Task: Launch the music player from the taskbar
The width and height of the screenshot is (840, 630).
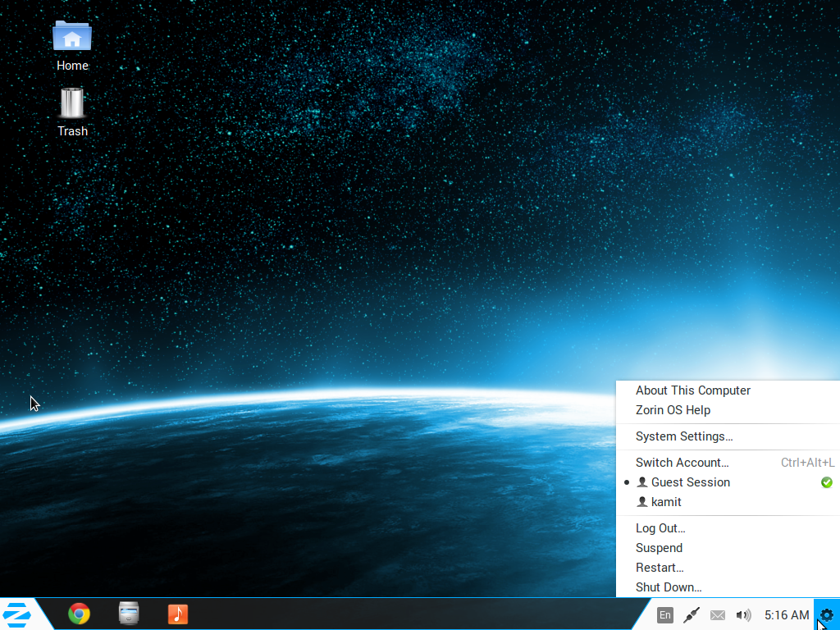Action: (x=177, y=614)
